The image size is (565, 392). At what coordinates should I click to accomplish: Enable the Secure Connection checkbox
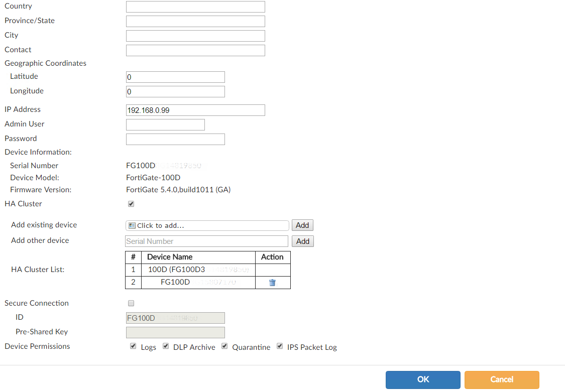[131, 303]
